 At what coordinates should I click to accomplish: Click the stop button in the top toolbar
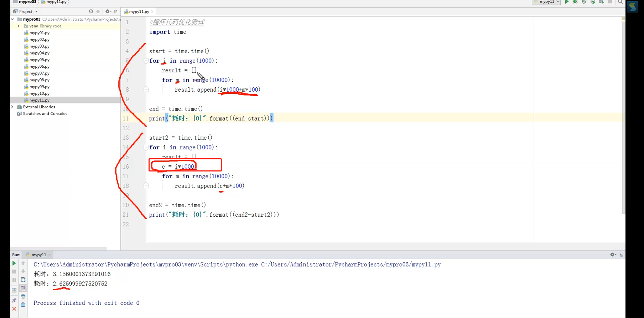[610, 2]
